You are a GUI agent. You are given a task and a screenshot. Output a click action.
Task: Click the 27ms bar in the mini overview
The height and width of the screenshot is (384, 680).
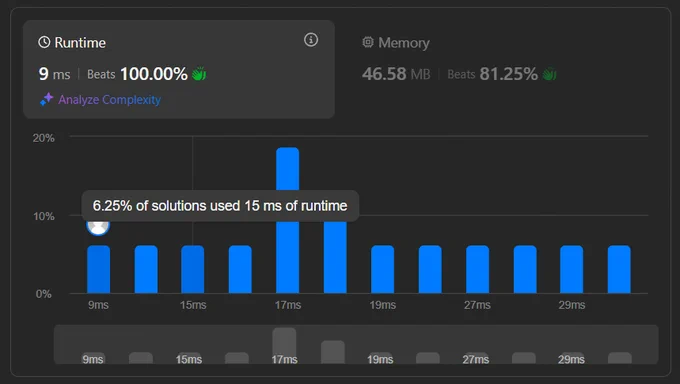476,358
